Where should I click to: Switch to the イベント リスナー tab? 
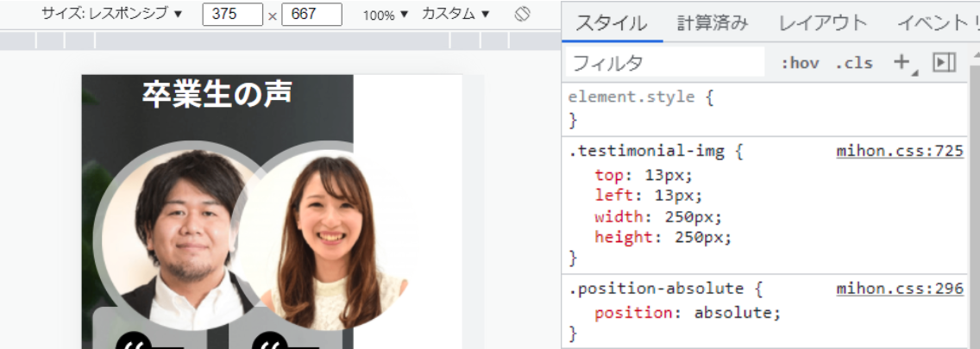pyautogui.click(x=938, y=24)
